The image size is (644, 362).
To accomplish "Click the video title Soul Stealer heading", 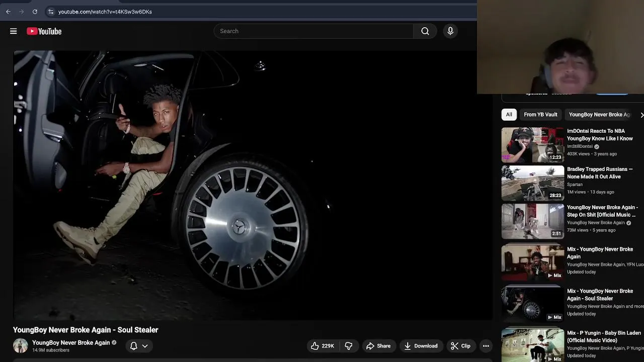I will point(86,330).
